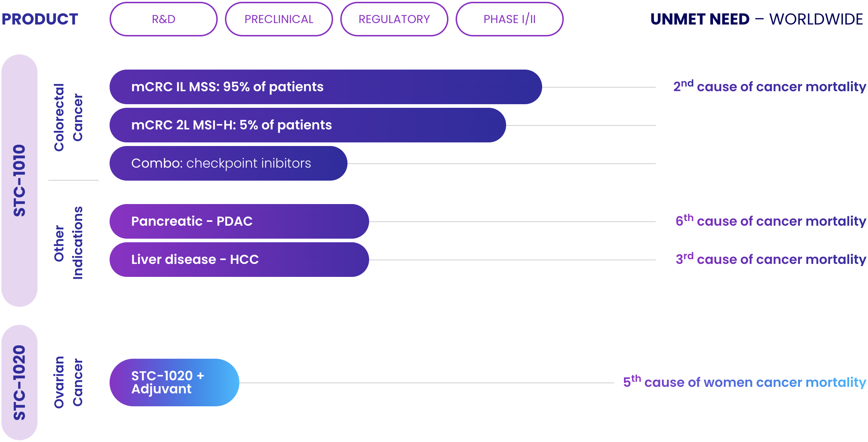Select the Other Indications category label

click(x=68, y=243)
